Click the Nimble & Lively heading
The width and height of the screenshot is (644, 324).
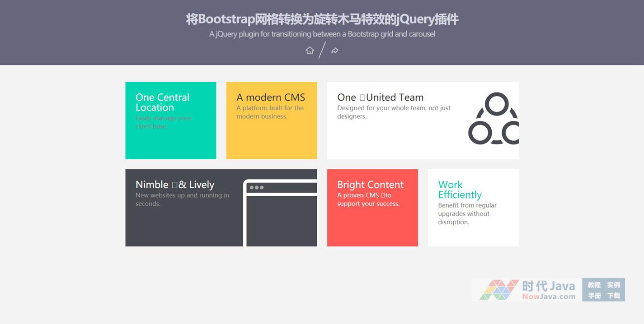[175, 185]
